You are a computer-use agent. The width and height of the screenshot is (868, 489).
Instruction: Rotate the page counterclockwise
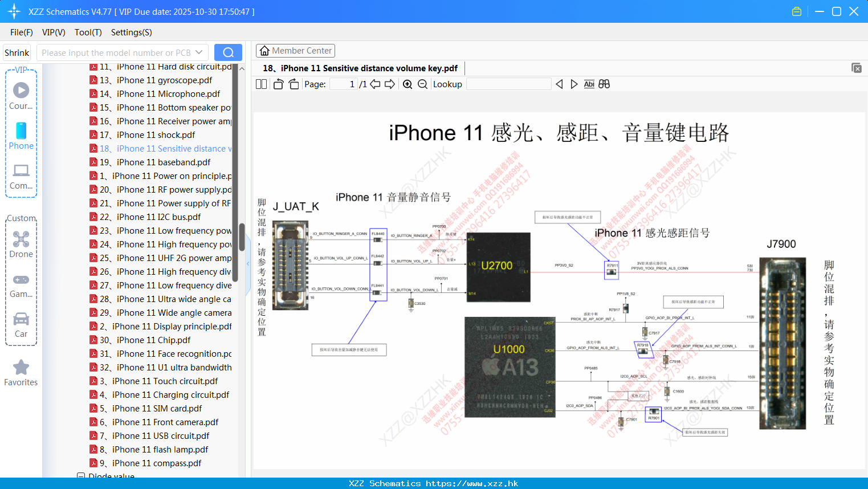point(278,84)
